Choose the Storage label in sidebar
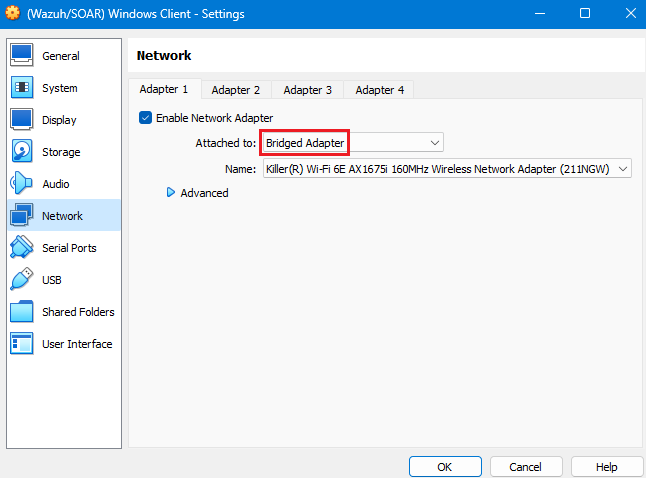Screen dimensions: 646x478 point(61,152)
